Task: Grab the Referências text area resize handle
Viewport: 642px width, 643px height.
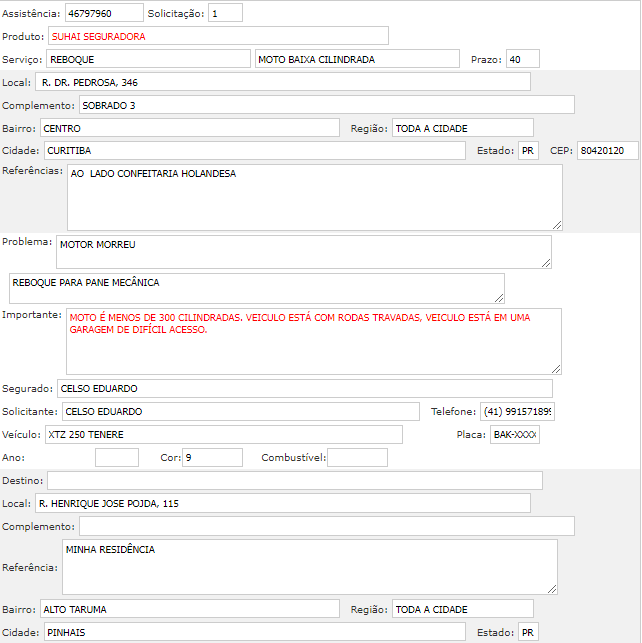Action: point(557,225)
